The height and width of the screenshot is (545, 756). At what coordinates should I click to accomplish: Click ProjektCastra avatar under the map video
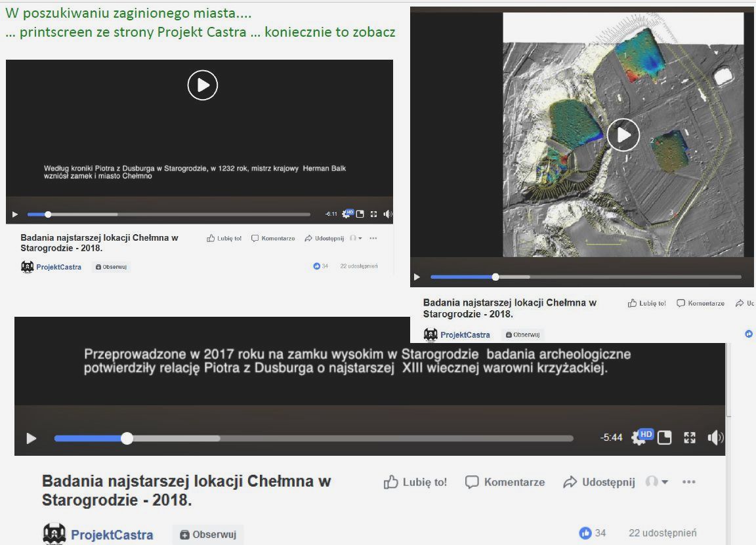[430, 334]
